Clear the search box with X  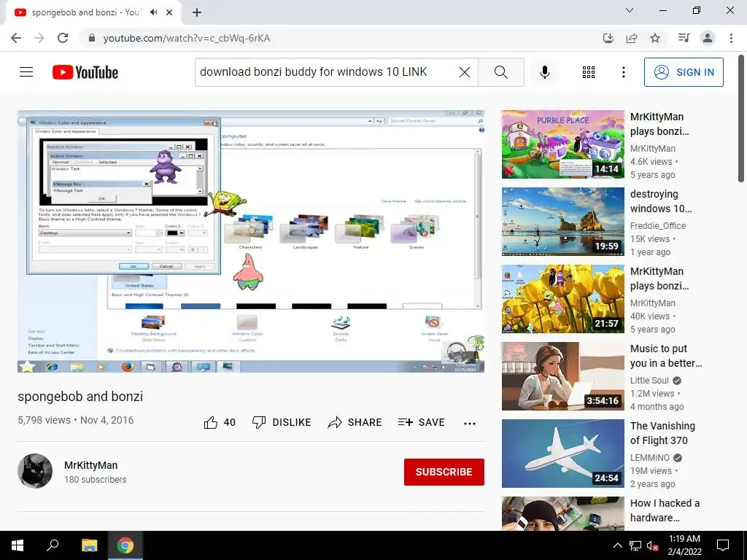point(465,72)
